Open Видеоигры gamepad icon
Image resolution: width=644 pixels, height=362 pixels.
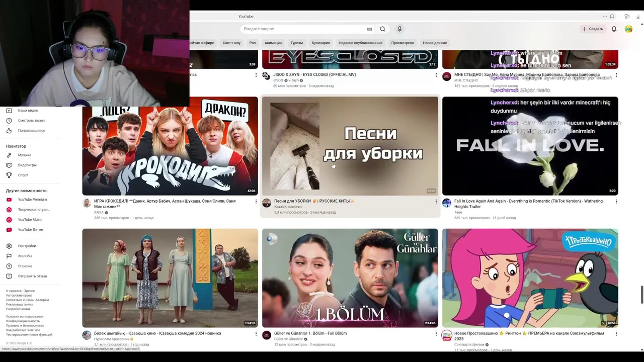9,165
